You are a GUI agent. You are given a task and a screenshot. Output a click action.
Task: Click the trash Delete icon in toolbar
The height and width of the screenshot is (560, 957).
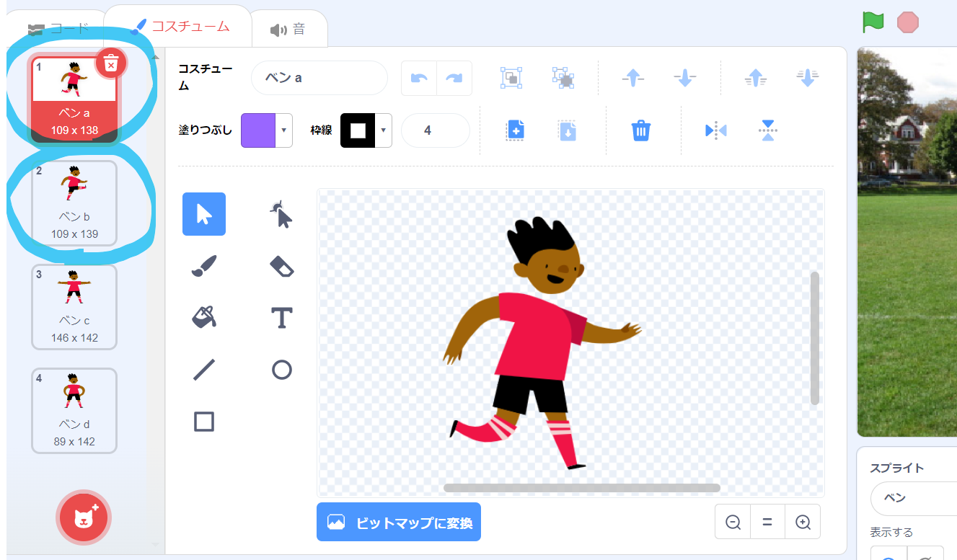click(641, 130)
